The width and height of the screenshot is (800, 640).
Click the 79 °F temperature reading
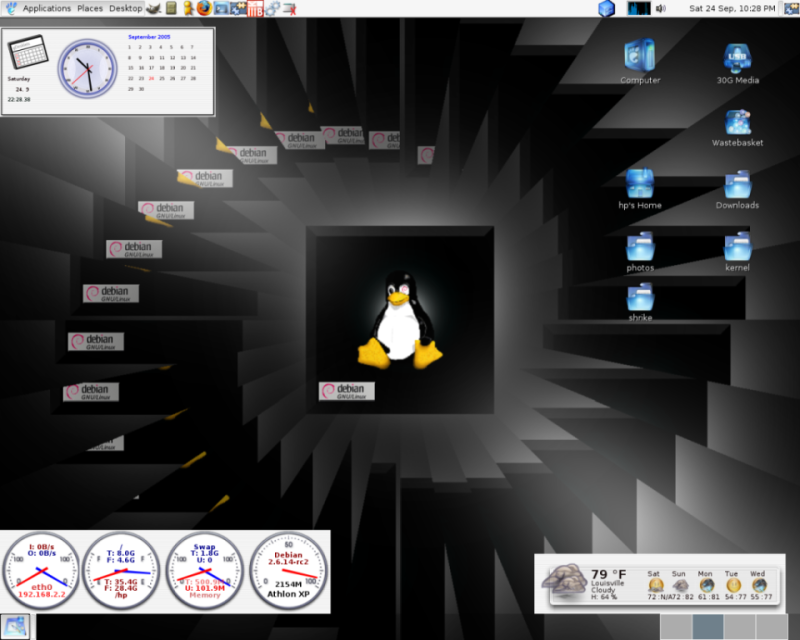[x=608, y=575]
